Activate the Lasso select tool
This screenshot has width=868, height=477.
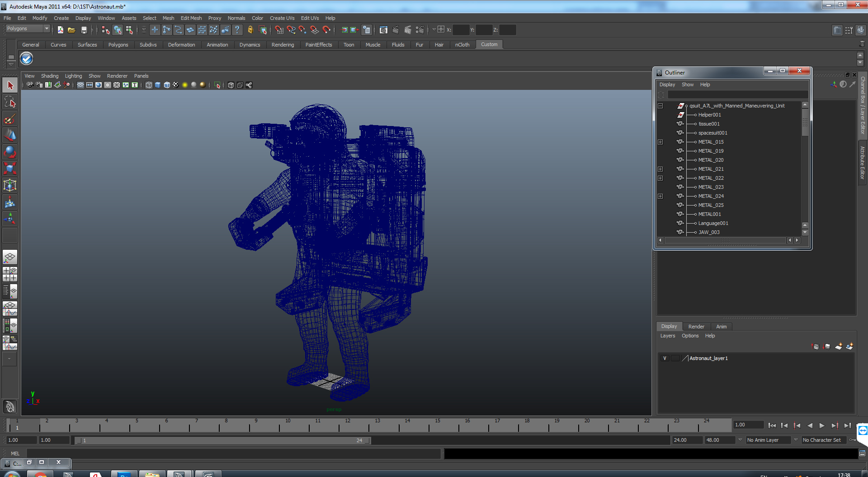point(10,102)
